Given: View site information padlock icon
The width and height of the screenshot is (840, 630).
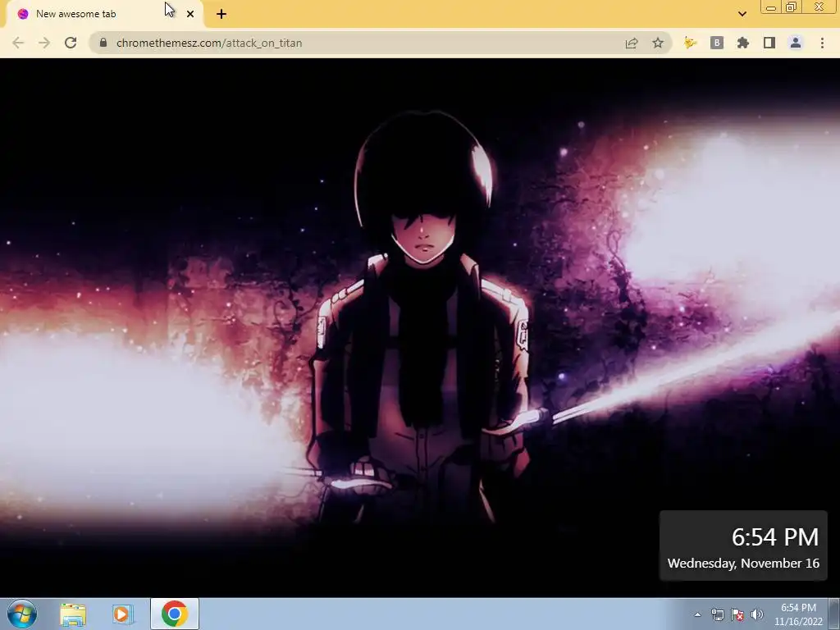Looking at the screenshot, I should [103, 43].
